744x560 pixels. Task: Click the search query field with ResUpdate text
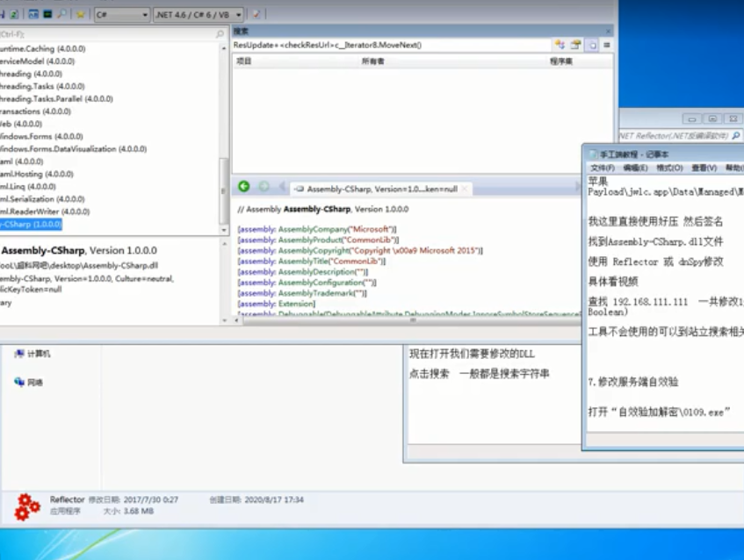392,45
